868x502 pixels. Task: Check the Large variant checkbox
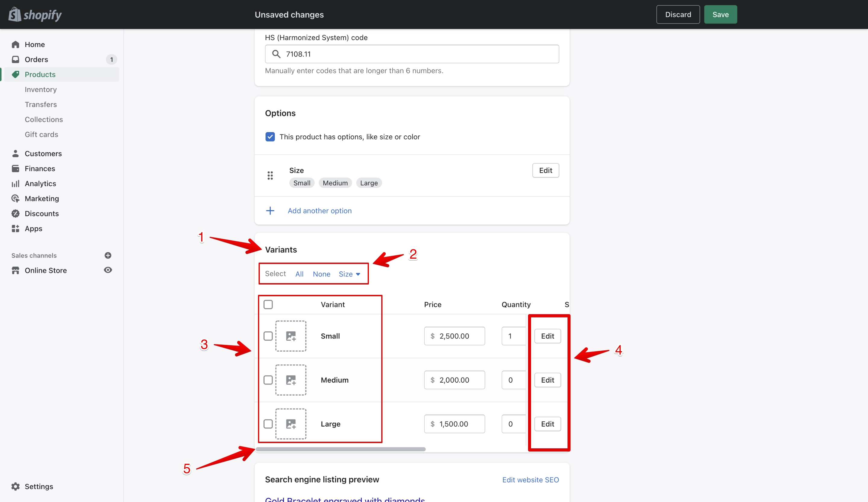[x=268, y=424]
